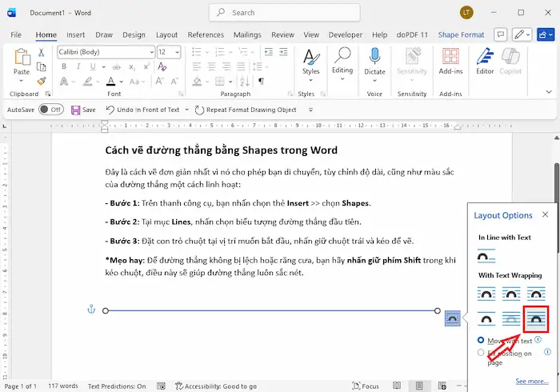Select the Move with text radio button
Viewport: 560px width, 392px height.
click(x=480, y=340)
